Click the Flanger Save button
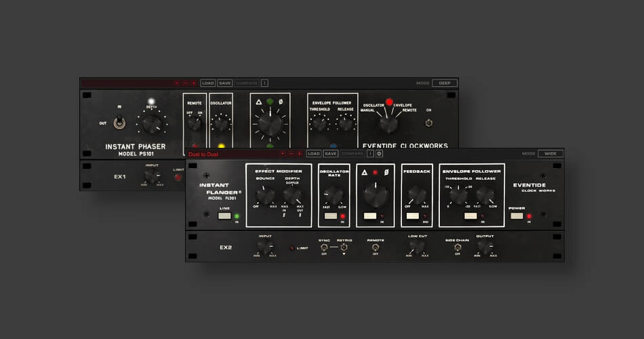The width and height of the screenshot is (644, 339). pyautogui.click(x=330, y=153)
